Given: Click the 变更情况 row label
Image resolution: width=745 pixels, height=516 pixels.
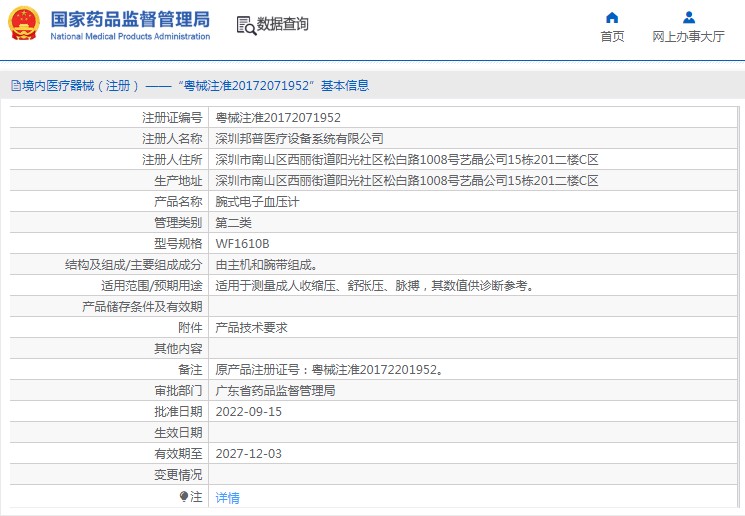Looking at the screenshot, I should [178, 475].
